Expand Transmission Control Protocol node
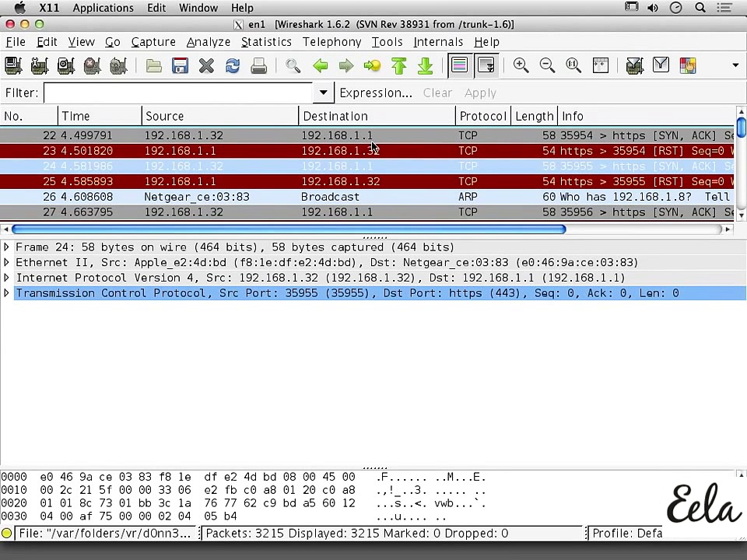The height and width of the screenshot is (560, 747). pos(7,293)
